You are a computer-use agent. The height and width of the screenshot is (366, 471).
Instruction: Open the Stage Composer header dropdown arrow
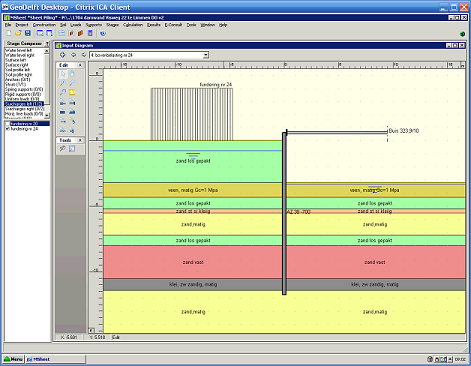[47, 44]
